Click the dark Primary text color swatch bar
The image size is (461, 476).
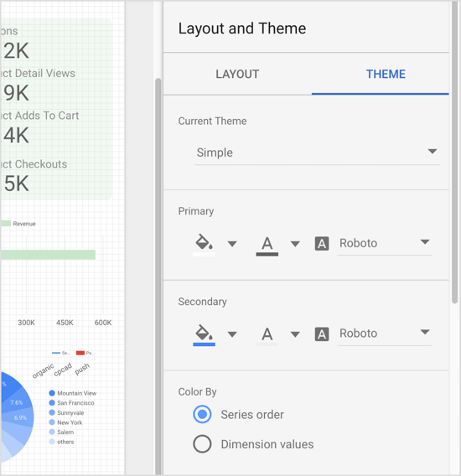pos(267,255)
